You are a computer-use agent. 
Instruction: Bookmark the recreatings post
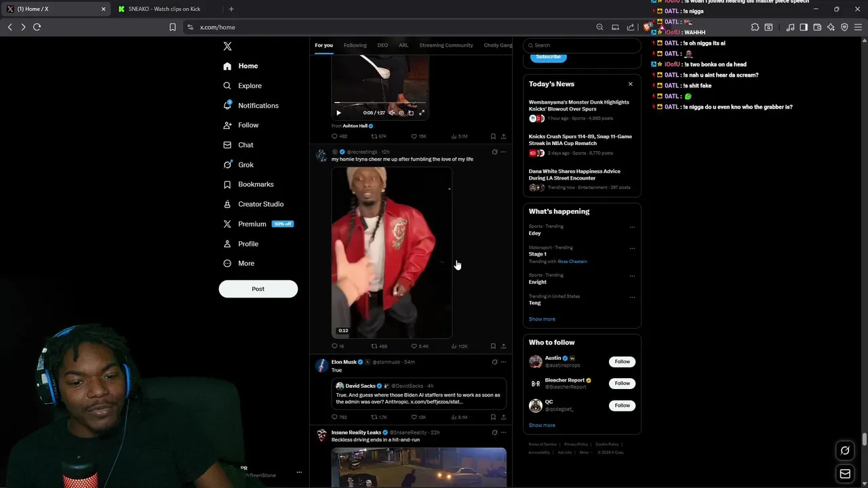[493, 346]
